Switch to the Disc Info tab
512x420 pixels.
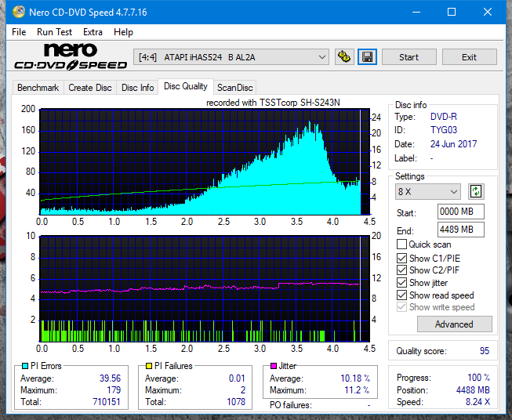click(137, 88)
